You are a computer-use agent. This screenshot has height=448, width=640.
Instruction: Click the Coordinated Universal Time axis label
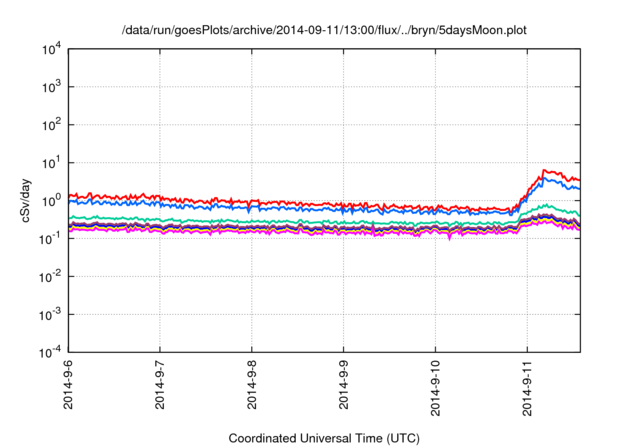tap(324, 438)
